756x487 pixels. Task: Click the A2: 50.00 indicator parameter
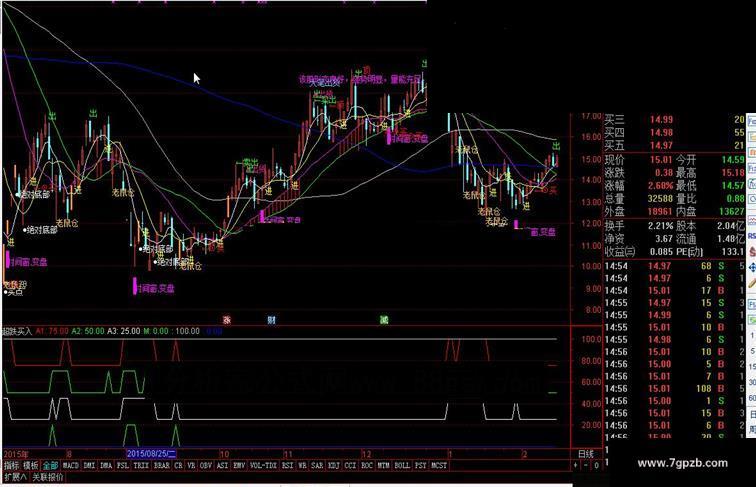[88, 331]
